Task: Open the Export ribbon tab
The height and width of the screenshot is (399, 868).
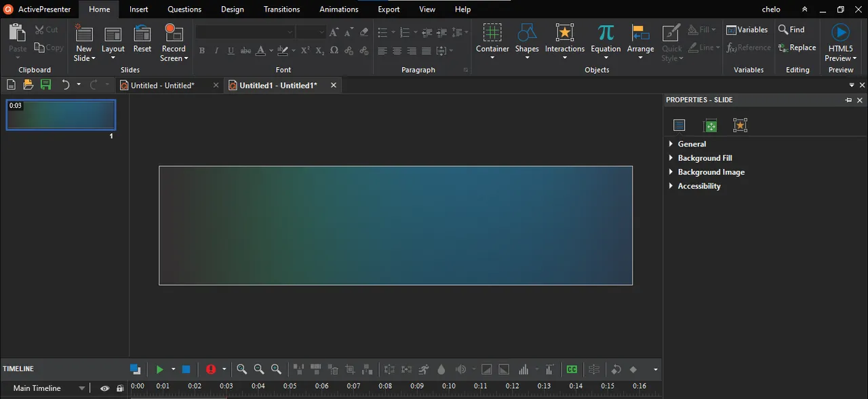Action: pos(389,9)
